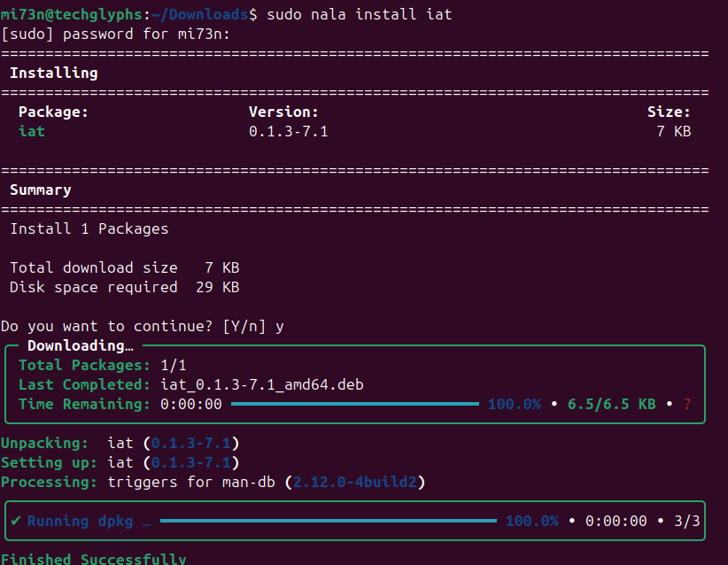728x565 pixels.
Task: Click the green checkmark beside Running dpkg
Action: pyautogui.click(x=16, y=521)
